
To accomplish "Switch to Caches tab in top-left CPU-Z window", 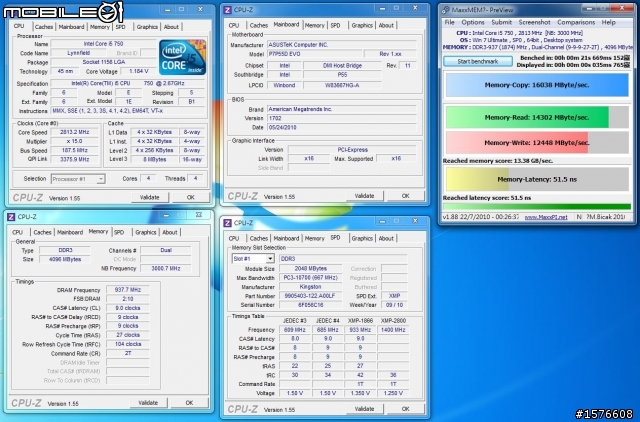I will pyautogui.click(x=44, y=27).
